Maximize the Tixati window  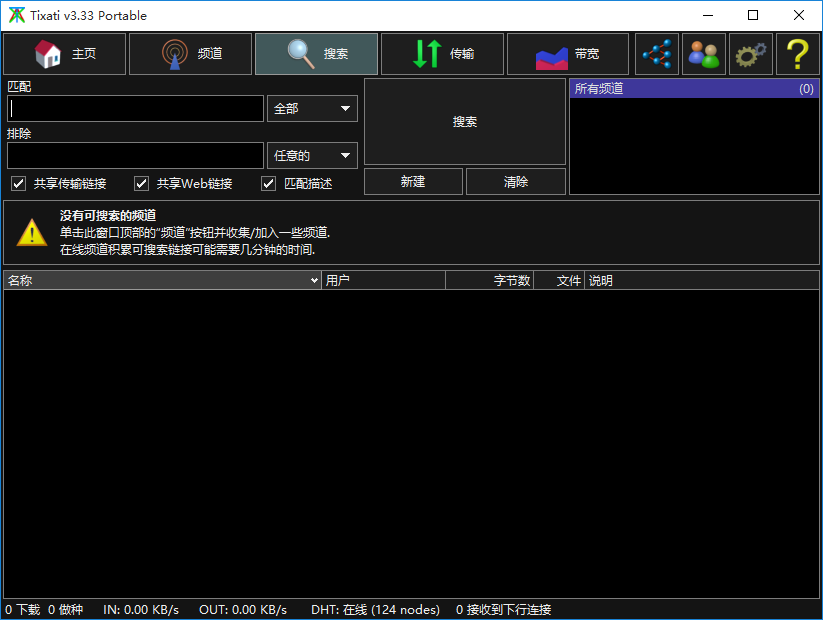(x=753, y=15)
